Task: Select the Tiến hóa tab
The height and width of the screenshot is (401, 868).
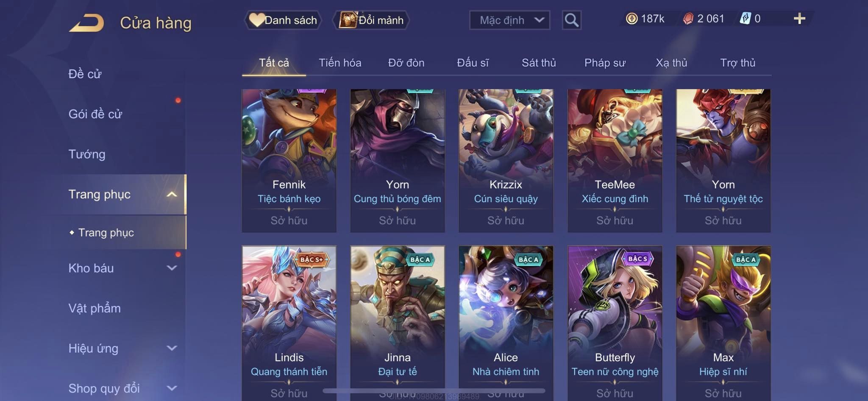Action: point(340,63)
